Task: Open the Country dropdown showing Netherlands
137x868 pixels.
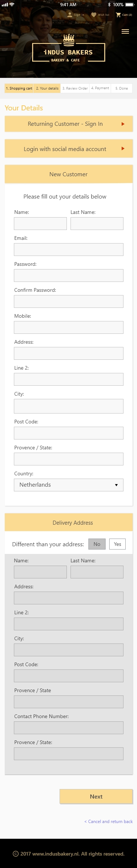Action: pos(69,485)
